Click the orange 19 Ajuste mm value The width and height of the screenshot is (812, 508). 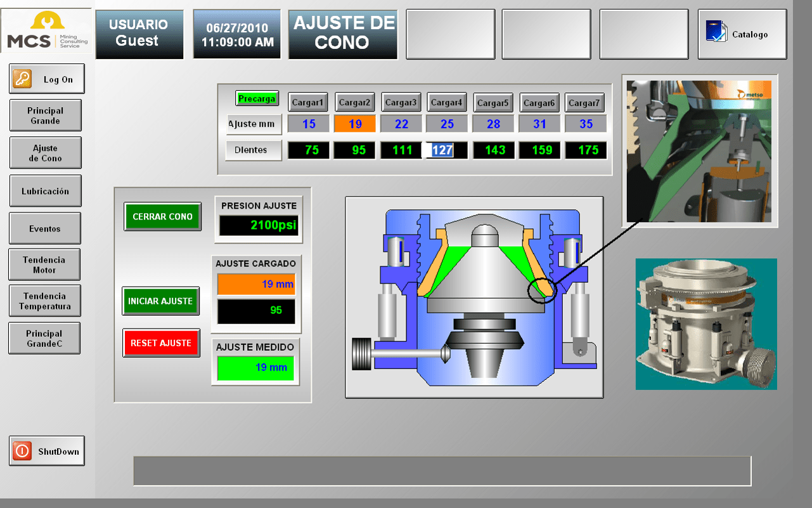[355, 124]
